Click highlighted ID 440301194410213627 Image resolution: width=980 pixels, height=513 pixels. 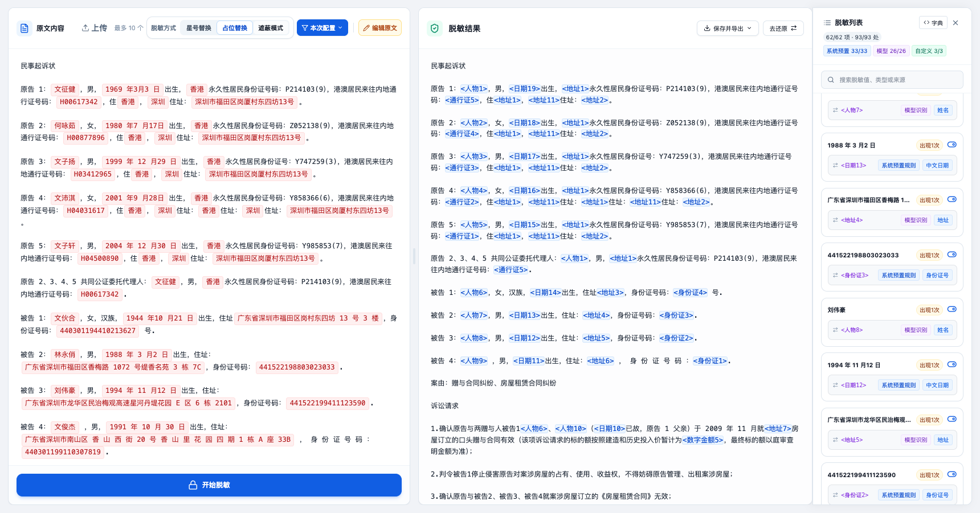tap(98, 331)
